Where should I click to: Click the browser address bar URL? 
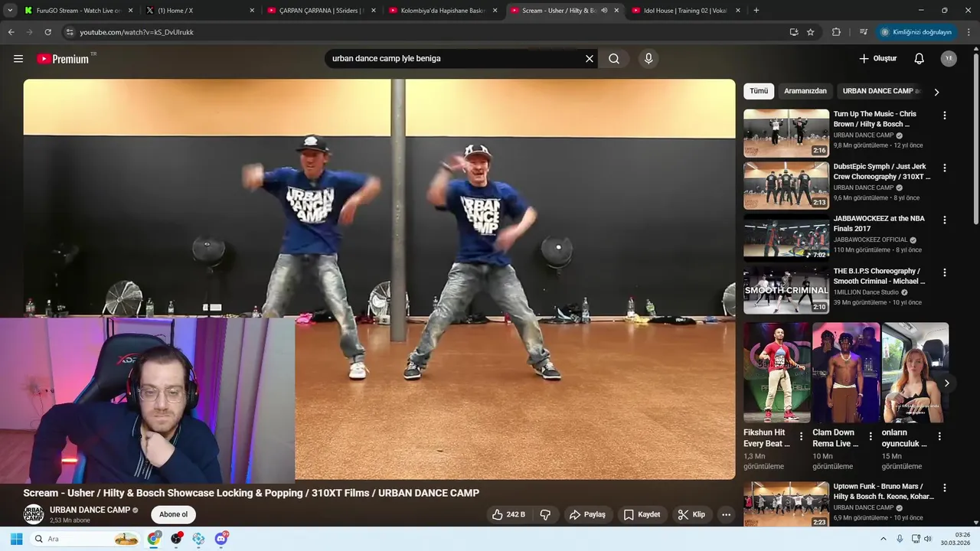coord(136,32)
